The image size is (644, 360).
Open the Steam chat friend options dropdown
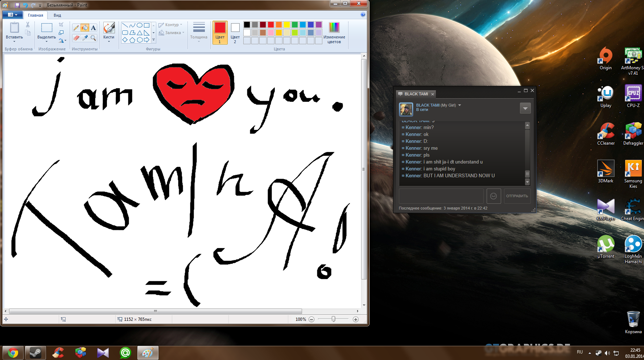[525, 108]
